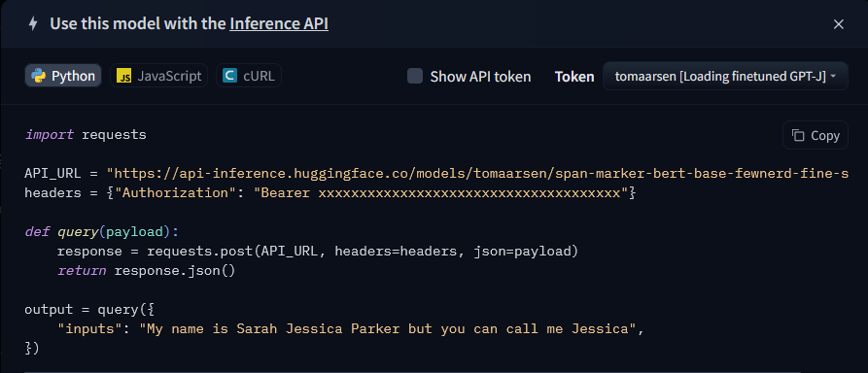Click the 'Show API token' label text

coord(480,77)
